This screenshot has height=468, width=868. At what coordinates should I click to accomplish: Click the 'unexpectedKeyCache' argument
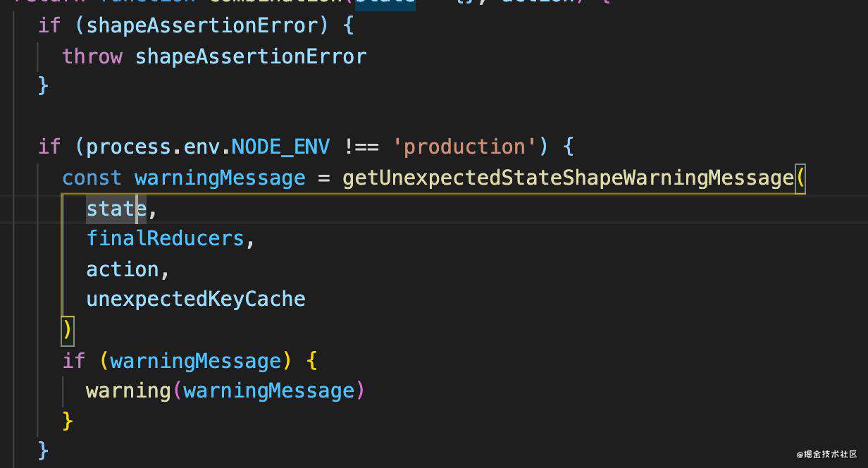[x=196, y=300]
